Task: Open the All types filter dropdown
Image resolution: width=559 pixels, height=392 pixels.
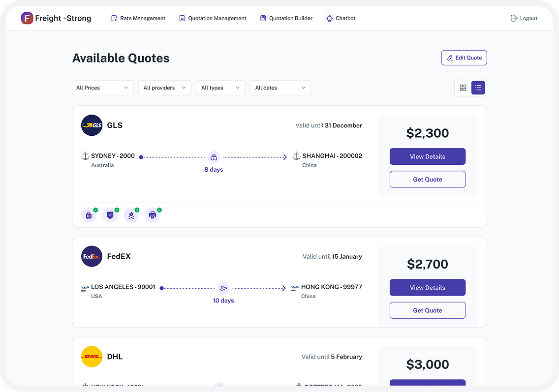Action: coord(220,88)
